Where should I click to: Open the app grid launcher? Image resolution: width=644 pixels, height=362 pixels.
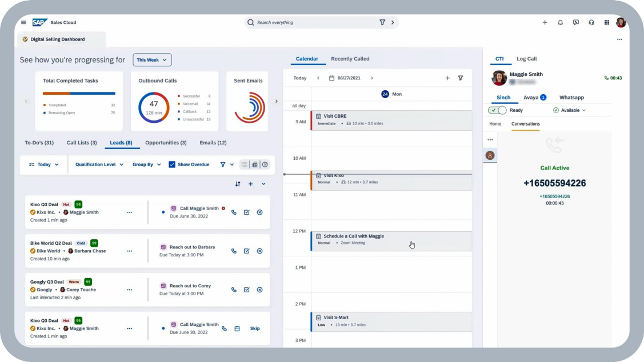point(607,23)
